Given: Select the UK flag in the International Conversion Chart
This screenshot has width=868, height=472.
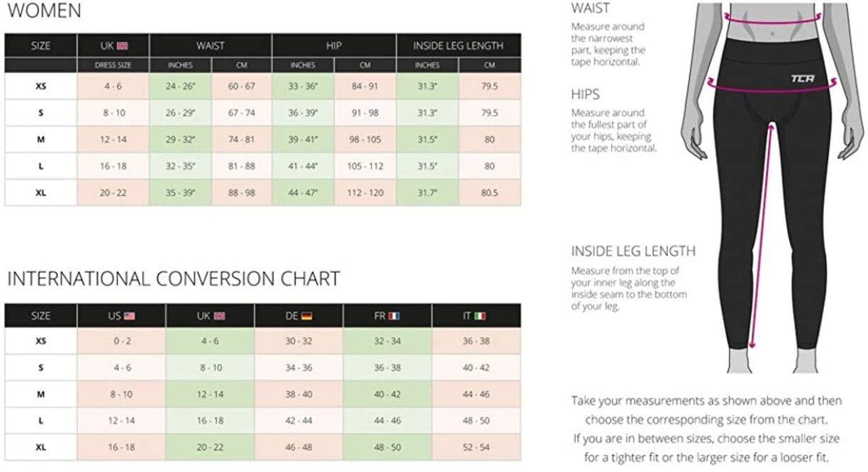Looking at the screenshot, I should [x=219, y=316].
